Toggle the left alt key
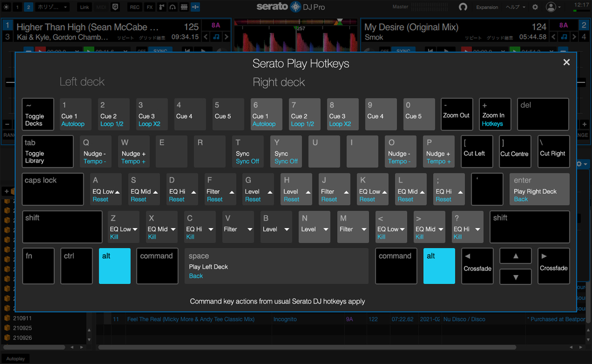This screenshot has height=364, width=592. 115,266
